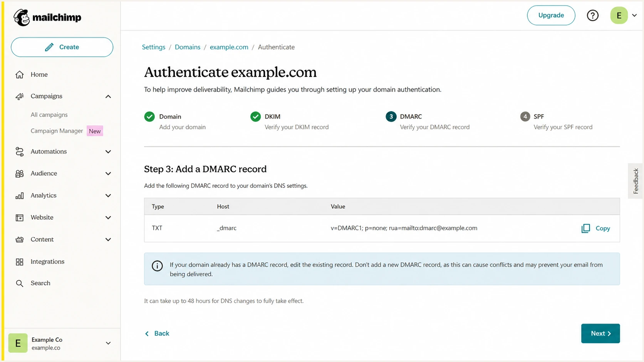The height and width of the screenshot is (362, 644).
Task: Click the example.com breadcrumb link
Action: pyautogui.click(x=229, y=47)
